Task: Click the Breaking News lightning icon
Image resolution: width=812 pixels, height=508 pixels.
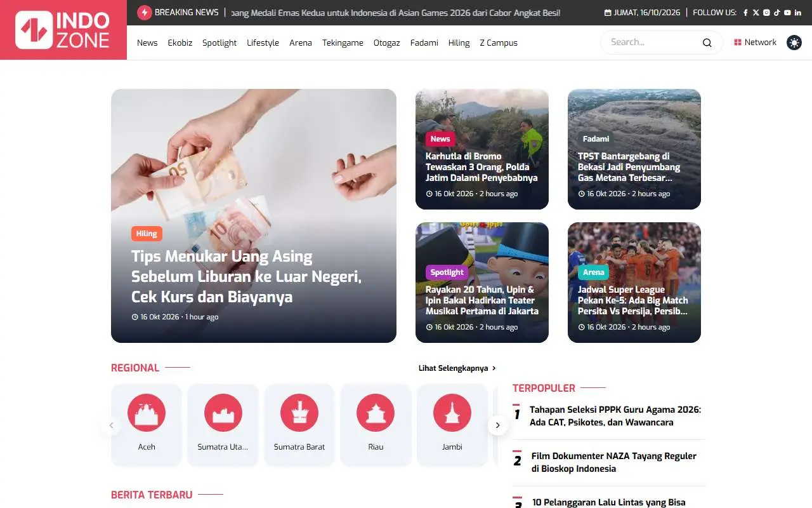Action: tap(145, 13)
